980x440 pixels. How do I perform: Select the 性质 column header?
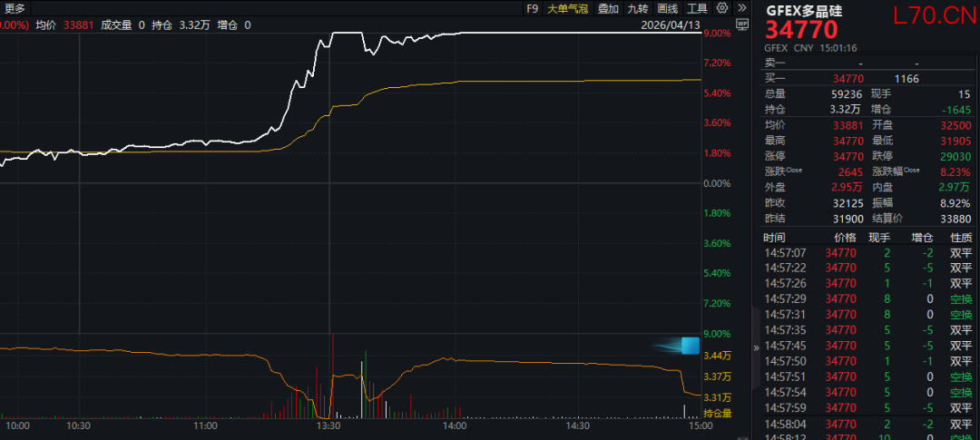coord(961,238)
